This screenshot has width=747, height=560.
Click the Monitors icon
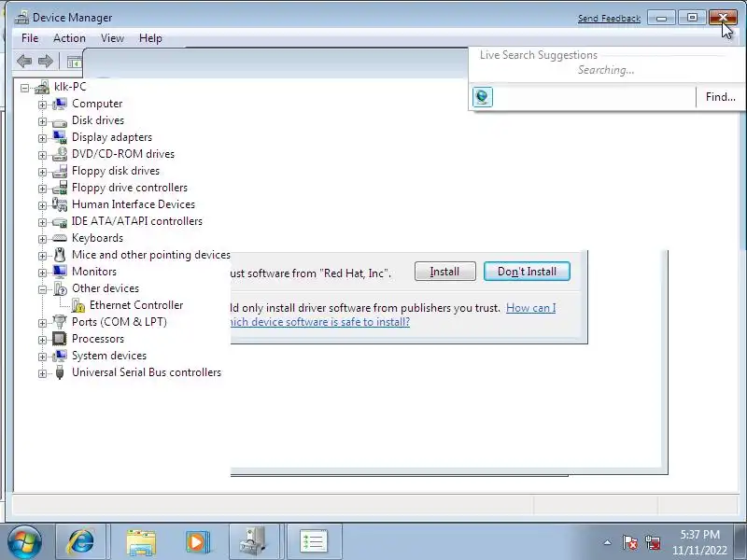[60, 272]
